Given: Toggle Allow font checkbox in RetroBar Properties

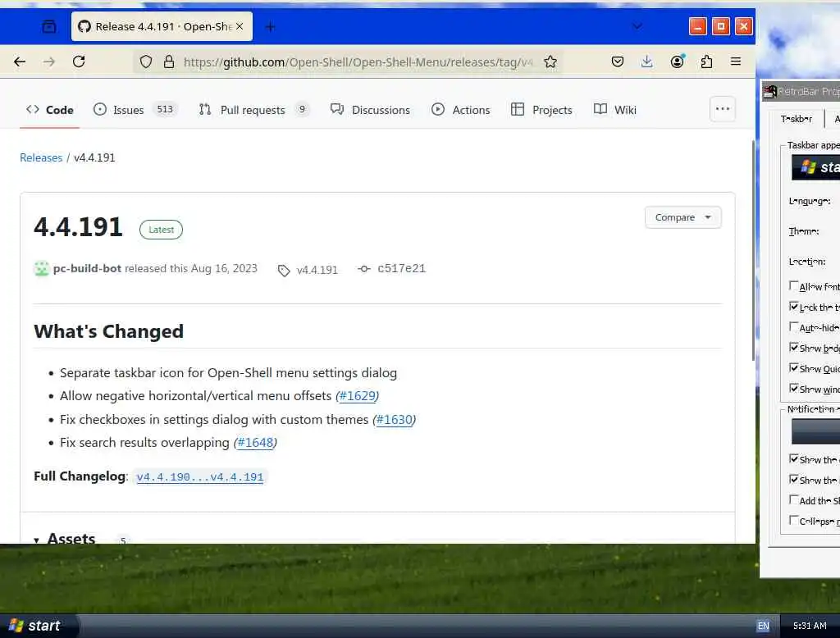Looking at the screenshot, I should [x=793, y=285].
